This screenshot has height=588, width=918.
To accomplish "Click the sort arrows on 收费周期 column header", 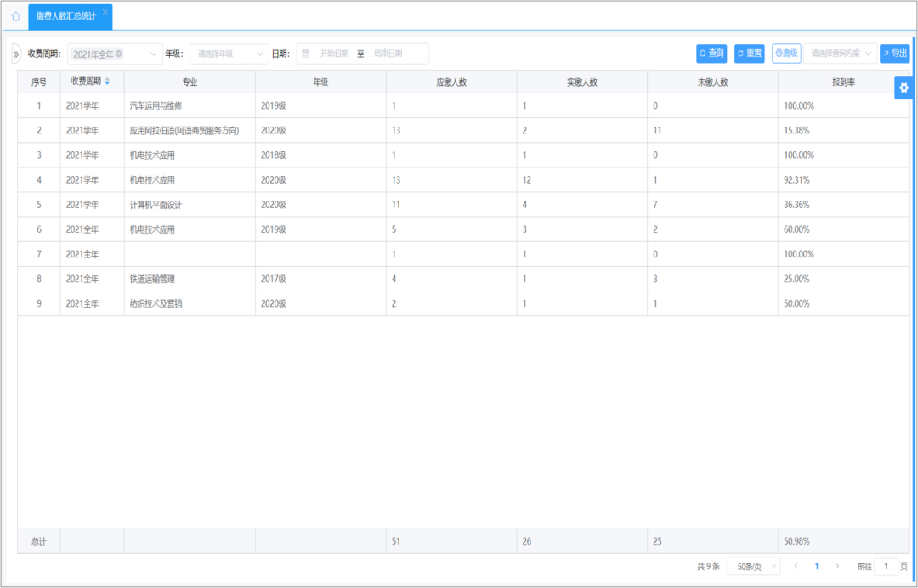I will tap(107, 82).
